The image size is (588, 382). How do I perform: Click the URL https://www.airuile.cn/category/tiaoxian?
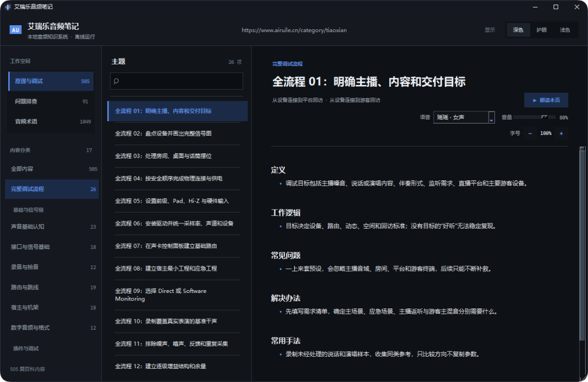click(x=294, y=30)
